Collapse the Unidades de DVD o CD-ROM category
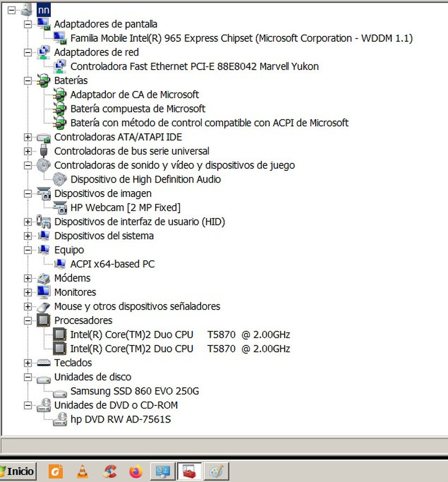Image resolution: width=448 pixels, height=482 pixels. [x=28, y=405]
